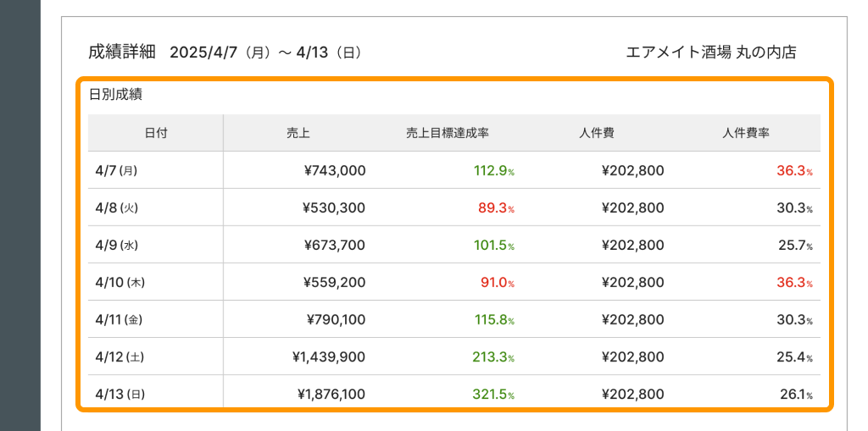Select the date range 2025/4/7（月）～4/13（日）

pos(267,52)
